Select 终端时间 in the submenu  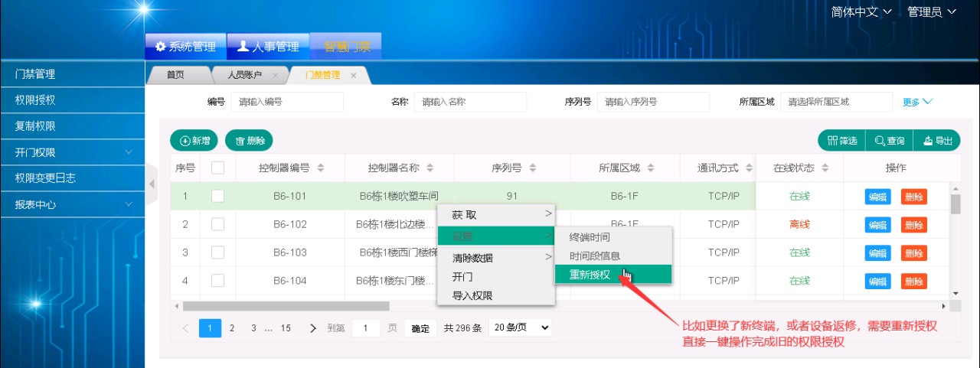(x=613, y=236)
